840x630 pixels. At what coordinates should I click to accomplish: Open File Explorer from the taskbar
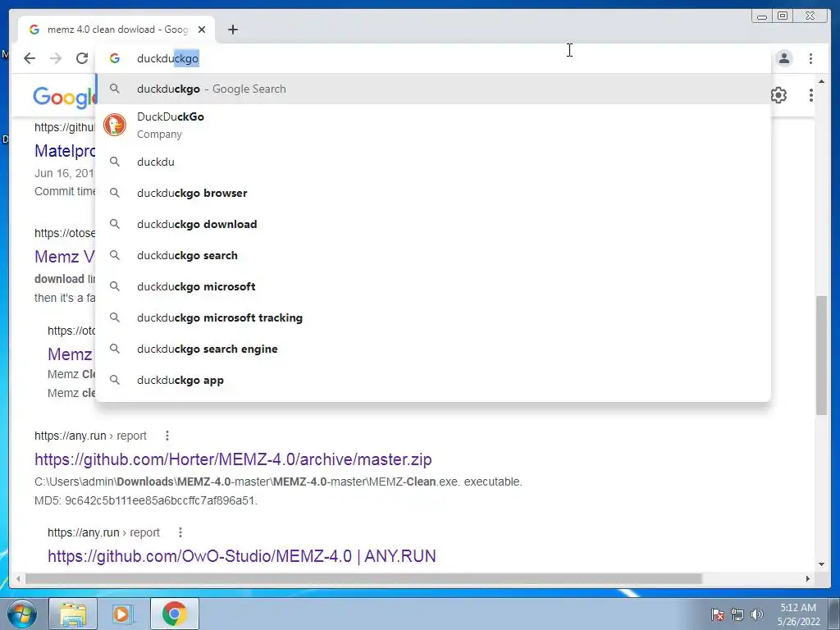click(73, 614)
